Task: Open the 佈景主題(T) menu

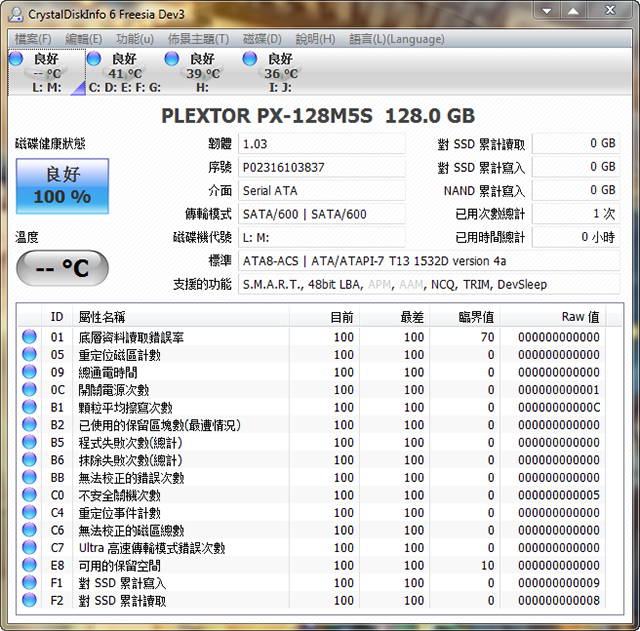Action: click(x=198, y=39)
